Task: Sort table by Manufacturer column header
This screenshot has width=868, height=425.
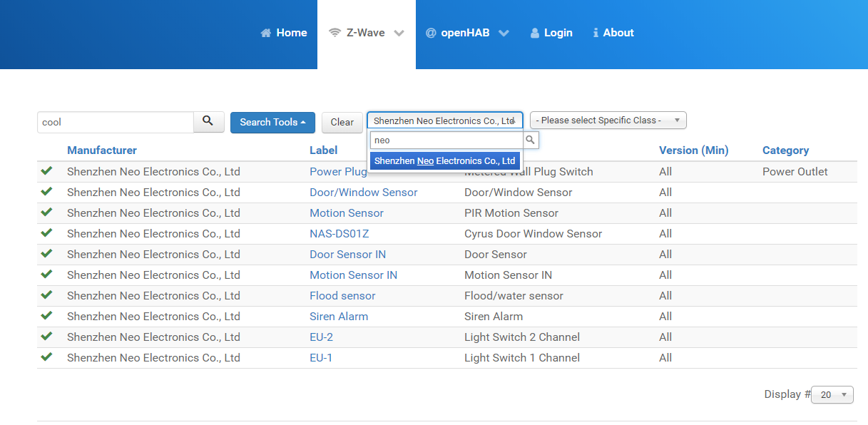Action: coord(102,150)
